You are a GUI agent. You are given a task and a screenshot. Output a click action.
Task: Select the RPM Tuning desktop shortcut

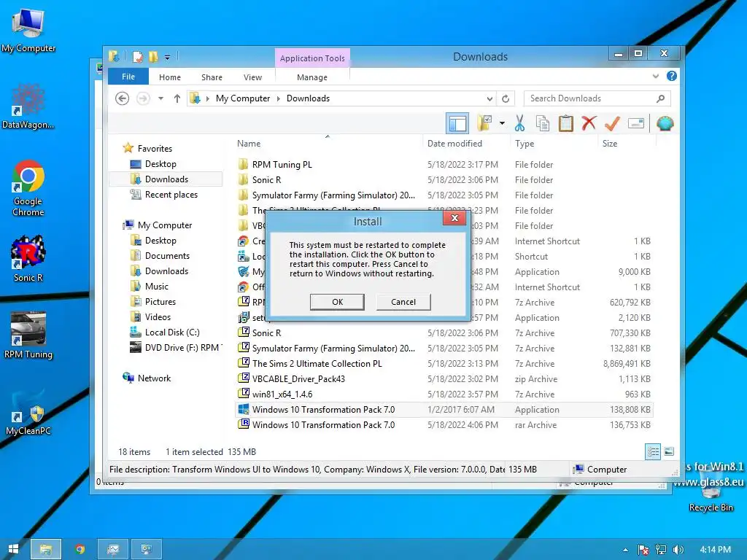28,335
